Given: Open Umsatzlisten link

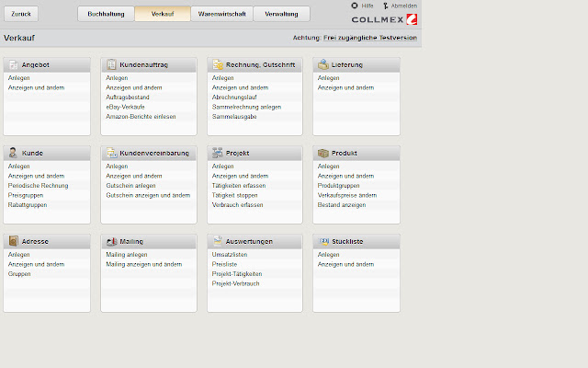Looking at the screenshot, I should pos(230,254).
